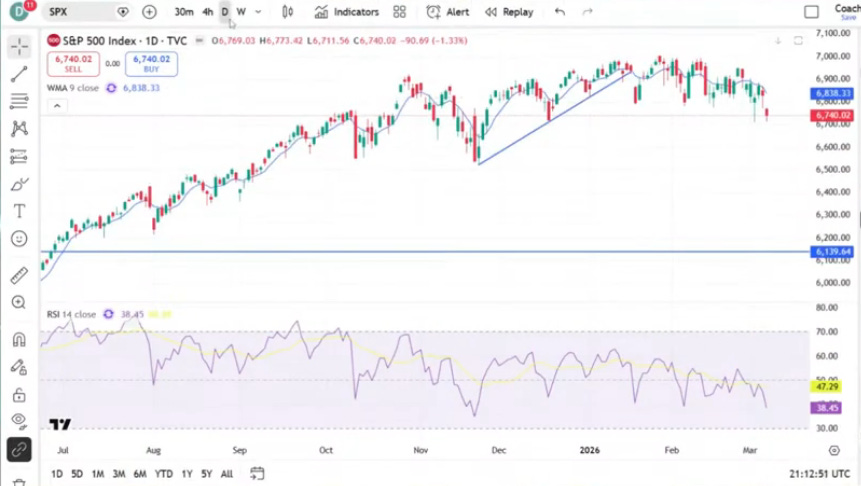
Task: Select the ruler measure tool
Action: click(19, 275)
